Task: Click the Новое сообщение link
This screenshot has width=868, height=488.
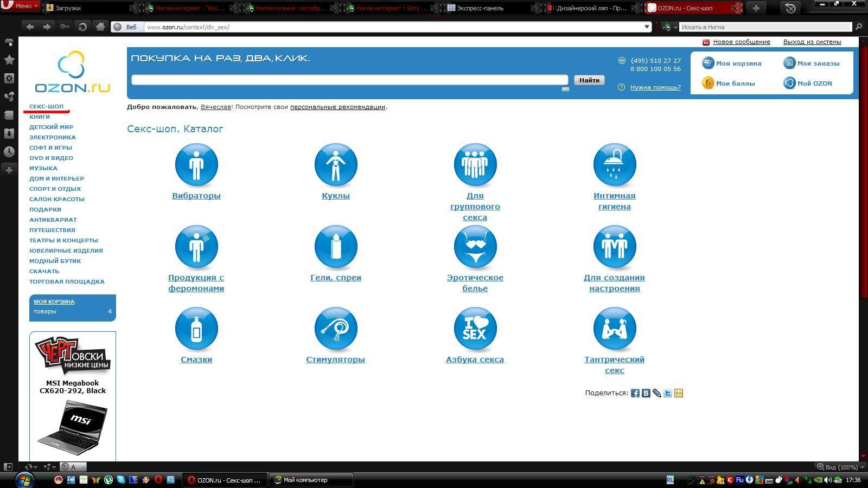Action: pyautogui.click(x=742, y=42)
